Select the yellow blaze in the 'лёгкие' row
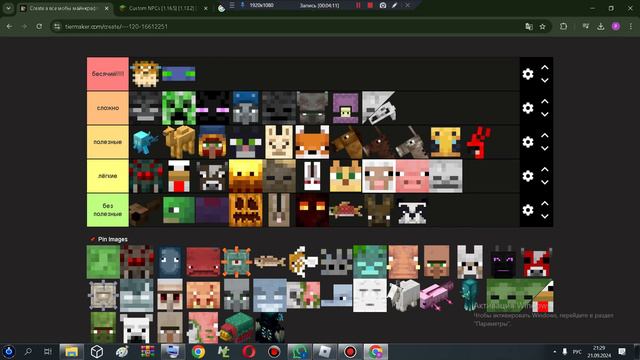 point(245,176)
